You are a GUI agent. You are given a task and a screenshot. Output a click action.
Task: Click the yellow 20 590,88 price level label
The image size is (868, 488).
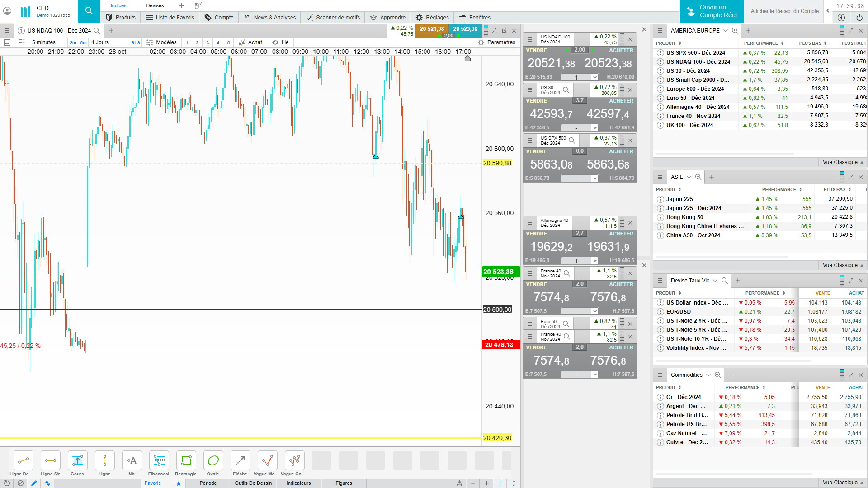pyautogui.click(x=497, y=163)
